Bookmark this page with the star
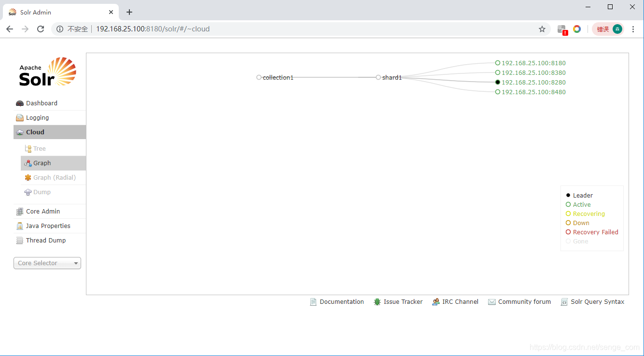 (x=542, y=29)
